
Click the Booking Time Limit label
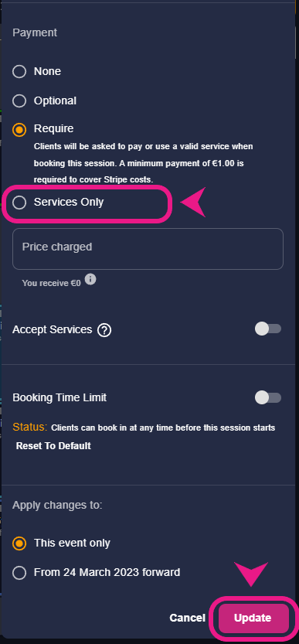pos(59,397)
